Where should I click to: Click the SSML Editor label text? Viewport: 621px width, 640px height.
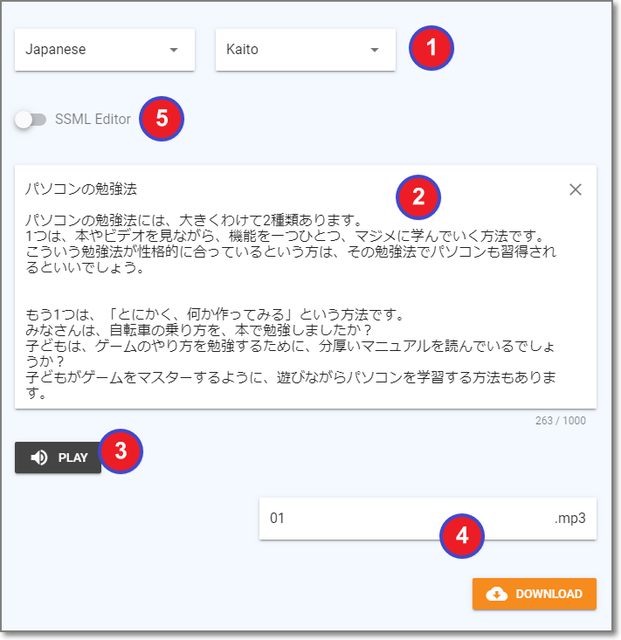[x=93, y=119]
